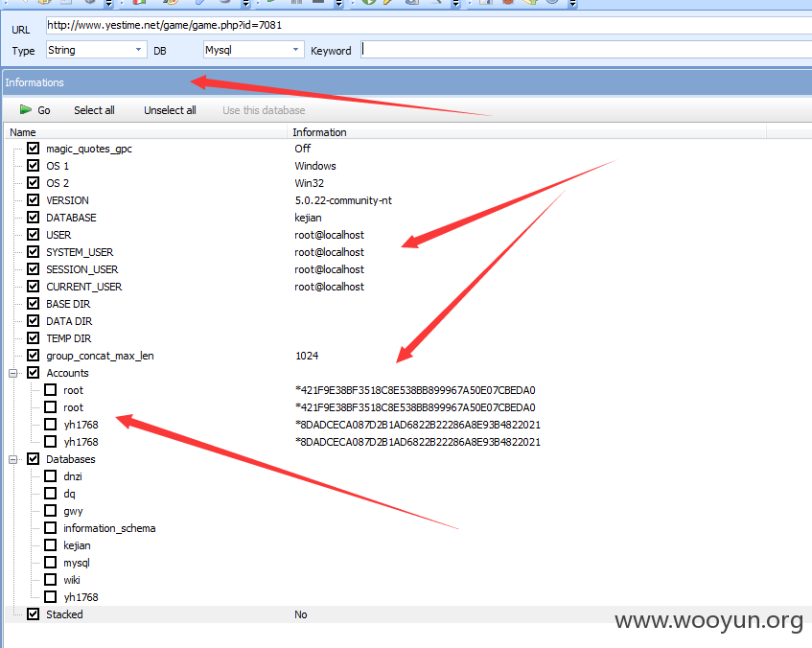Uncheck the Stacked checkbox
This screenshot has height=648, width=812.
click(x=34, y=613)
